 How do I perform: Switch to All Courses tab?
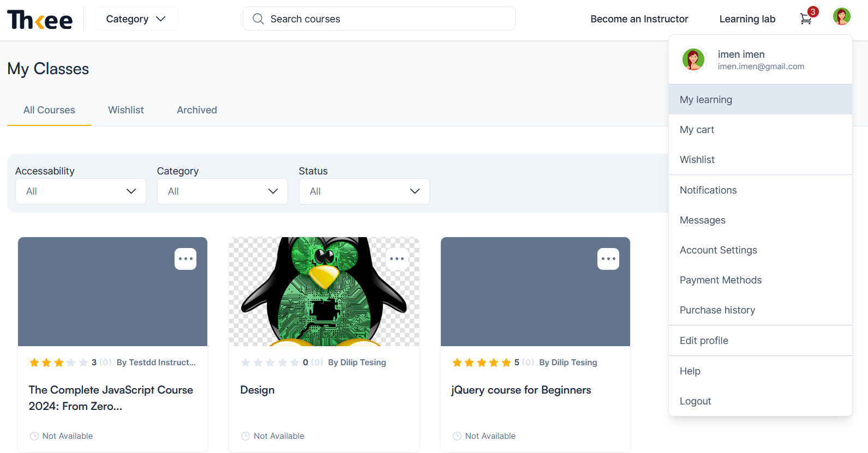(x=49, y=110)
